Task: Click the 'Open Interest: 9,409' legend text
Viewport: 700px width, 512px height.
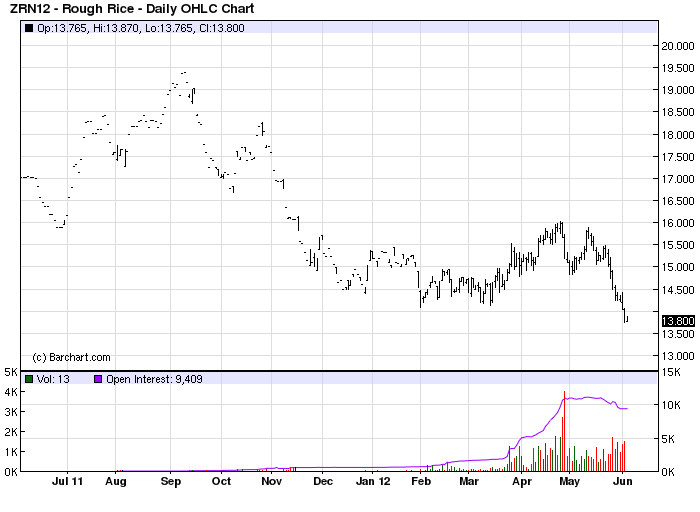Action: [x=154, y=379]
